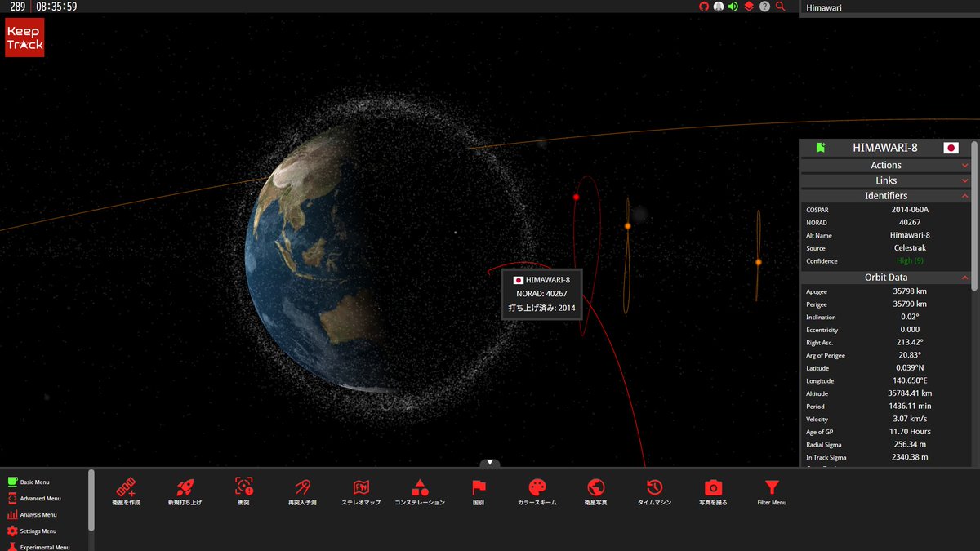Image resolution: width=980 pixels, height=551 pixels.
Task: Collapse the Identifiers section
Action: (x=886, y=196)
